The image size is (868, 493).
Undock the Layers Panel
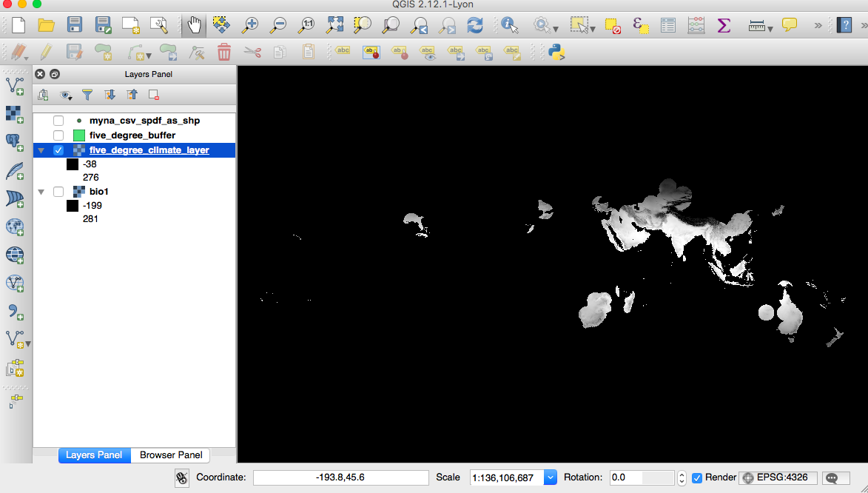(54, 74)
